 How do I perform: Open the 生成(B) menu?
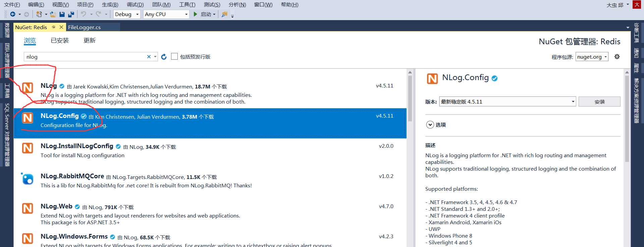[x=110, y=5]
